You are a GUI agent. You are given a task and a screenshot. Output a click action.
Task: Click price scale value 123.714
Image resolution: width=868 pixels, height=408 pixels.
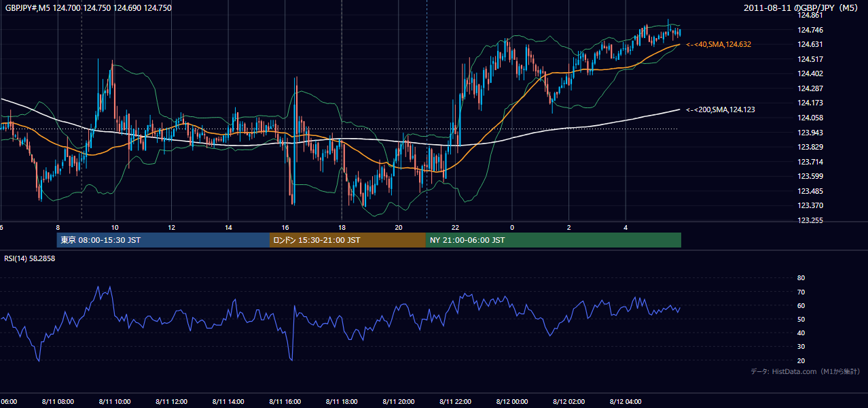810,162
